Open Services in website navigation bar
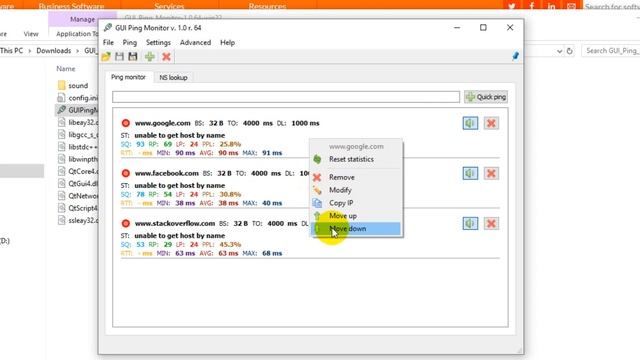 (x=169, y=6)
